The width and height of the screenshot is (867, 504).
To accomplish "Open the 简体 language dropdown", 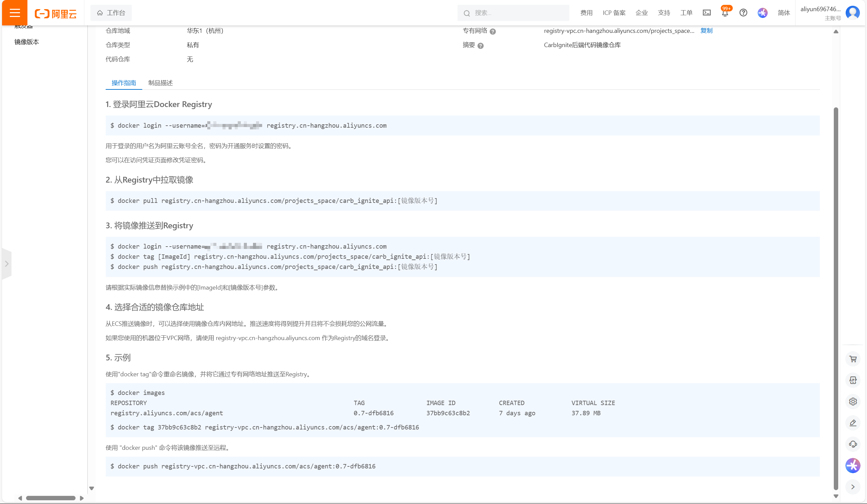I will click(x=784, y=13).
